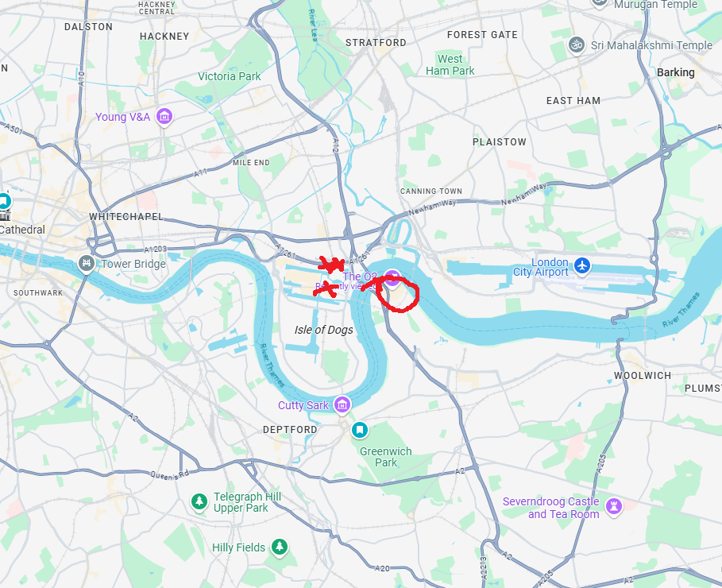Select the Tower Bridge landmark marker
Viewport: 722px width, 588px height.
[x=87, y=264]
